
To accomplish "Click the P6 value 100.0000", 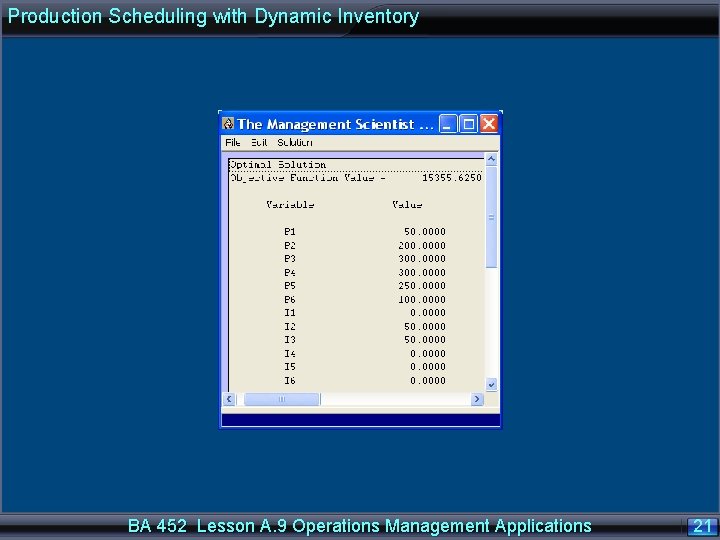I will point(422,299).
